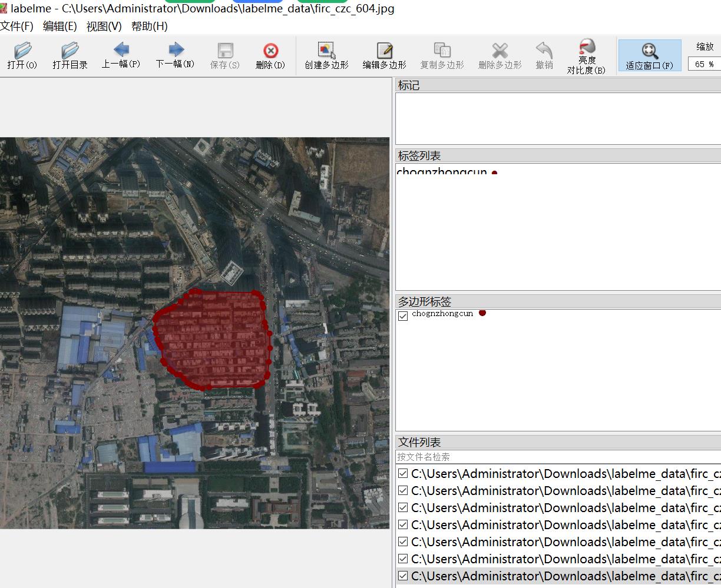Select the Create Polygons (创建多边形) tool
Screen dimensions: 721x588
click(326, 56)
